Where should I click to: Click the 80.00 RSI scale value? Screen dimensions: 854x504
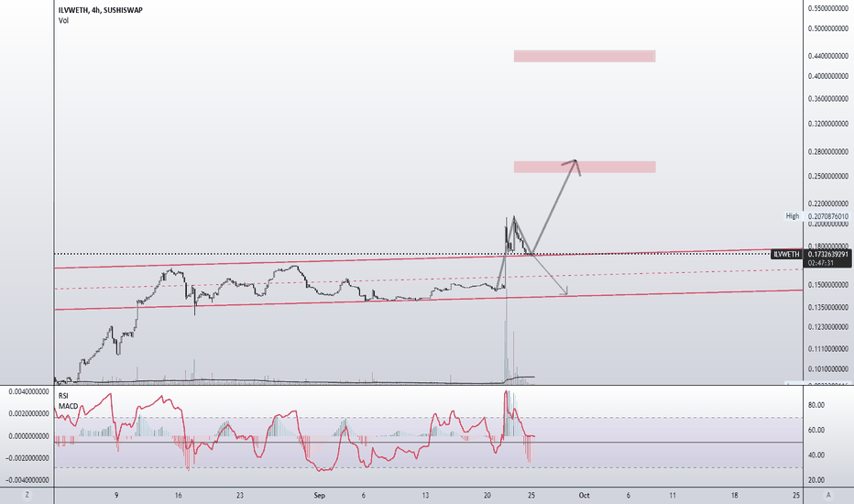[x=816, y=405]
